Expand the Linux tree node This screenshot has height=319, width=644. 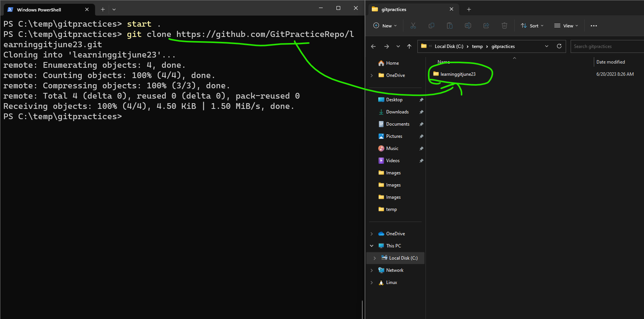coord(372,282)
